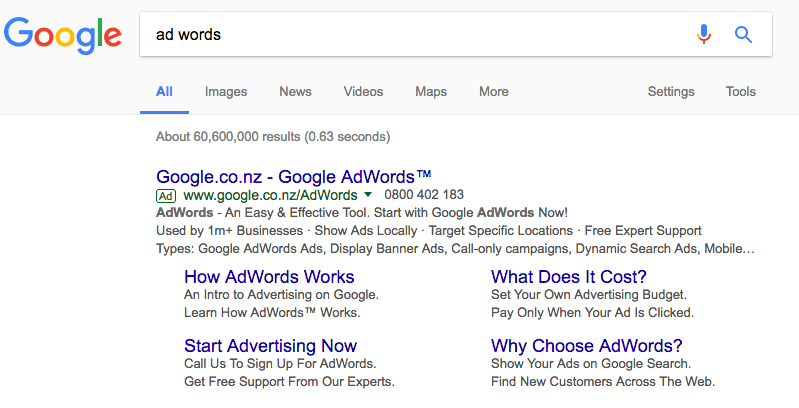This screenshot has height=408, width=799.
Task: Click 'Find New Customers Across The Web.' text
Action: click(603, 382)
